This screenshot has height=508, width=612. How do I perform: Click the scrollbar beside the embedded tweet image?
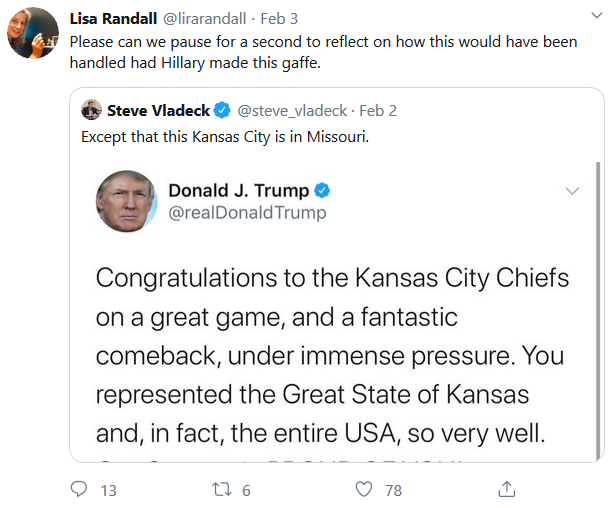(598, 311)
